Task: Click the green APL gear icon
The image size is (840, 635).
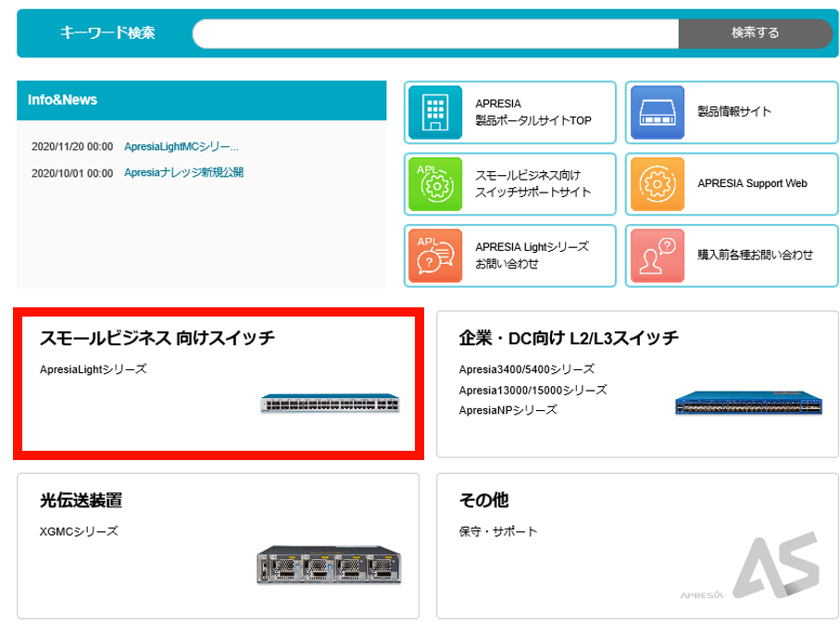Action: 435,184
